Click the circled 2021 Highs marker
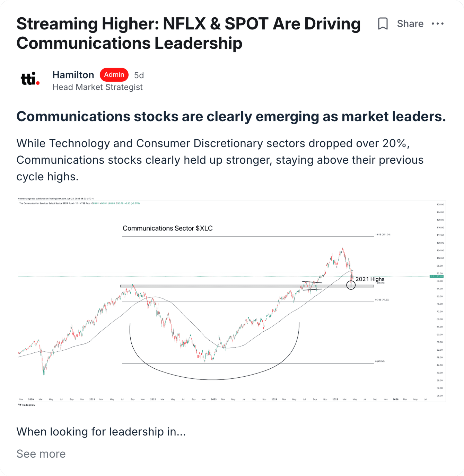464x476 pixels. (x=351, y=285)
